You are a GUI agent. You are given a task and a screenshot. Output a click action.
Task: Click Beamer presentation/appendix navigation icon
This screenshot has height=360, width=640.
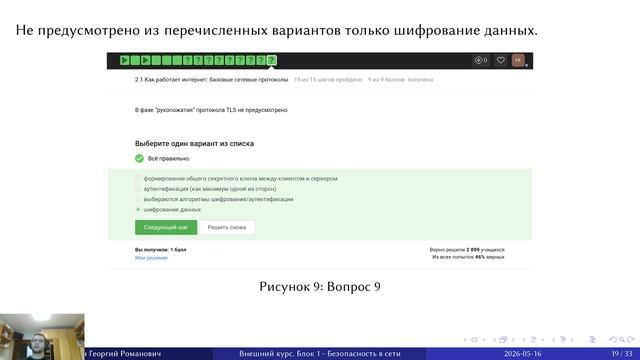coord(593,340)
